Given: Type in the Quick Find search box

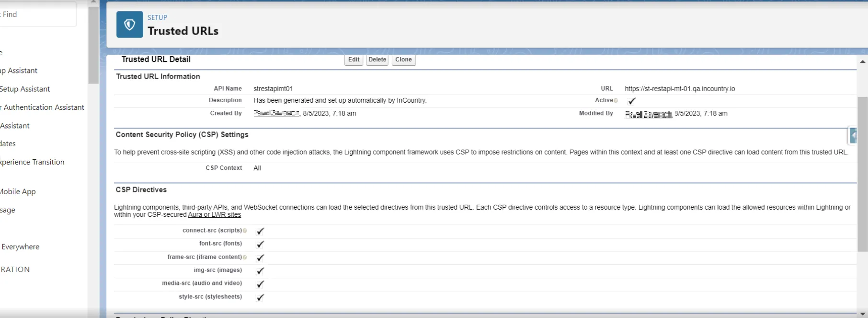Looking at the screenshot, I should coord(37,14).
